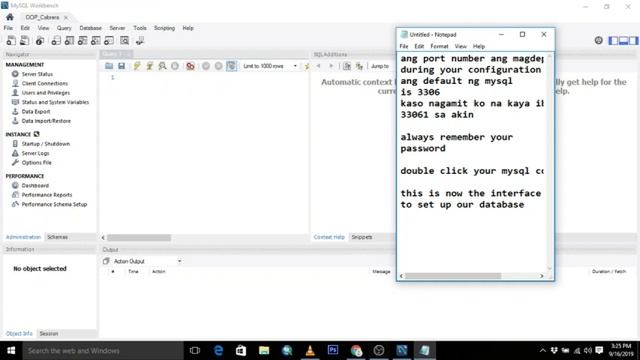640x360 pixels.
Task: Create new schema toolbar icon
Action: tap(56, 40)
